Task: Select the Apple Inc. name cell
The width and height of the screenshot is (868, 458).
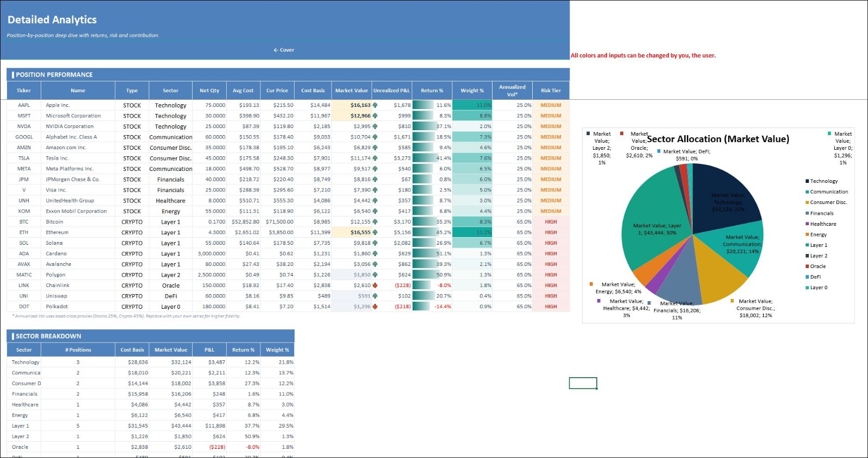Action: (78, 105)
